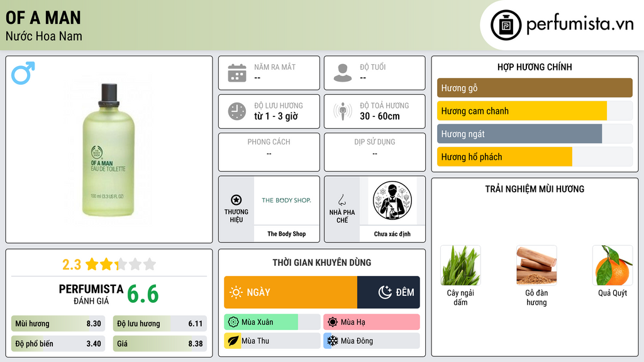
Task: Click the Hương ngát accord bar
Action: click(535, 134)
